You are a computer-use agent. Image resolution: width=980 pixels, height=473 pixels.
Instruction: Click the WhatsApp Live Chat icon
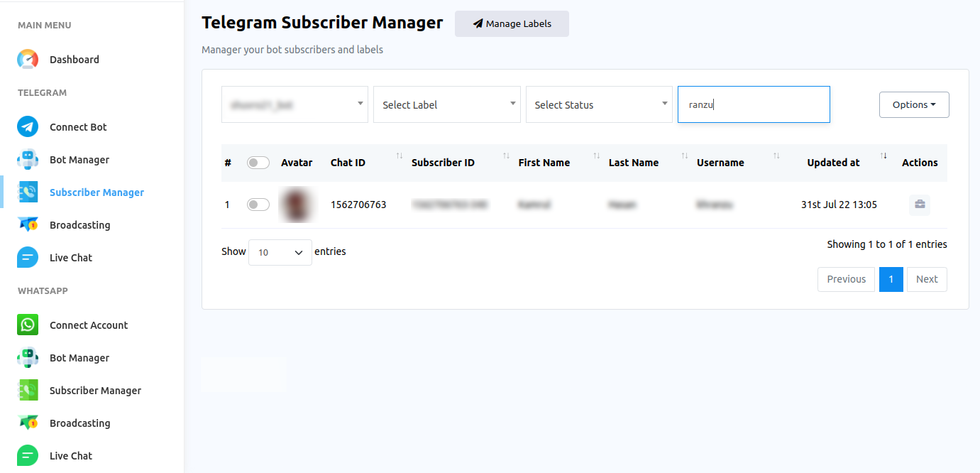(28, 456)
